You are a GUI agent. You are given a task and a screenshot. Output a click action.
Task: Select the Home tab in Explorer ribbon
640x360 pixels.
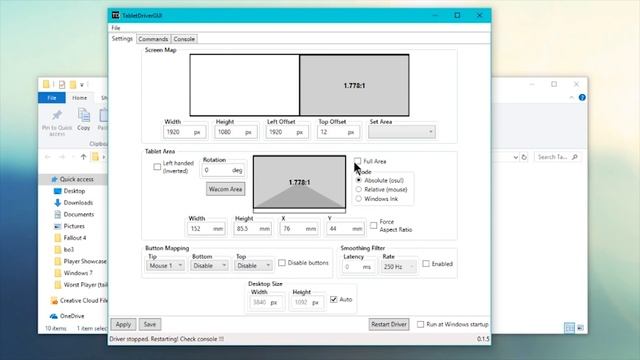[80, 98]
